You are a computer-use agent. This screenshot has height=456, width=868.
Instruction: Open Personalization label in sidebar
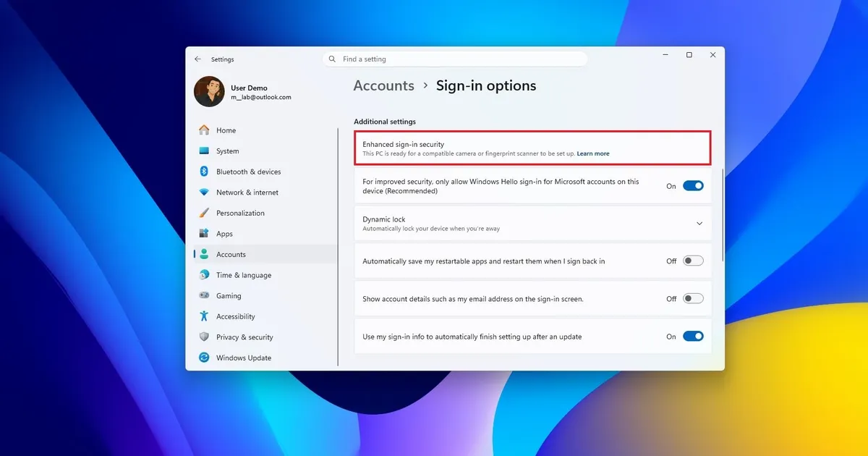tap(240, 213)
